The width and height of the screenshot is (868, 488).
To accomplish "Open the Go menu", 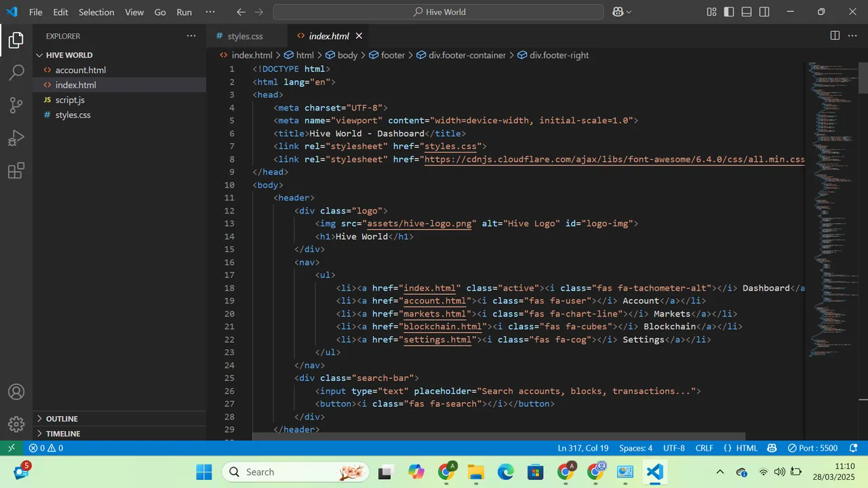I will point(160,12).
